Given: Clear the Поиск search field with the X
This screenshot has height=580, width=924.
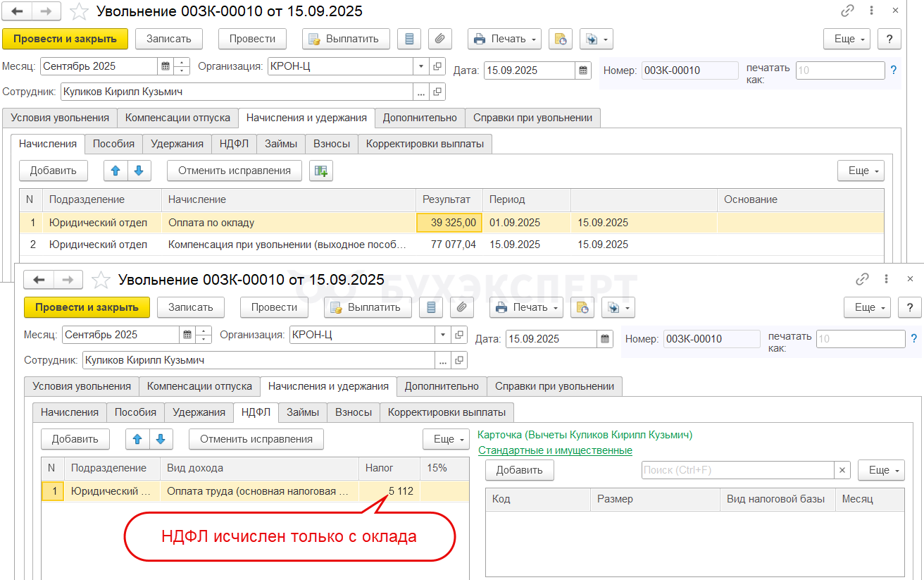Looking at the screenshot, I should pyautogui.click(x=842, y=470).
